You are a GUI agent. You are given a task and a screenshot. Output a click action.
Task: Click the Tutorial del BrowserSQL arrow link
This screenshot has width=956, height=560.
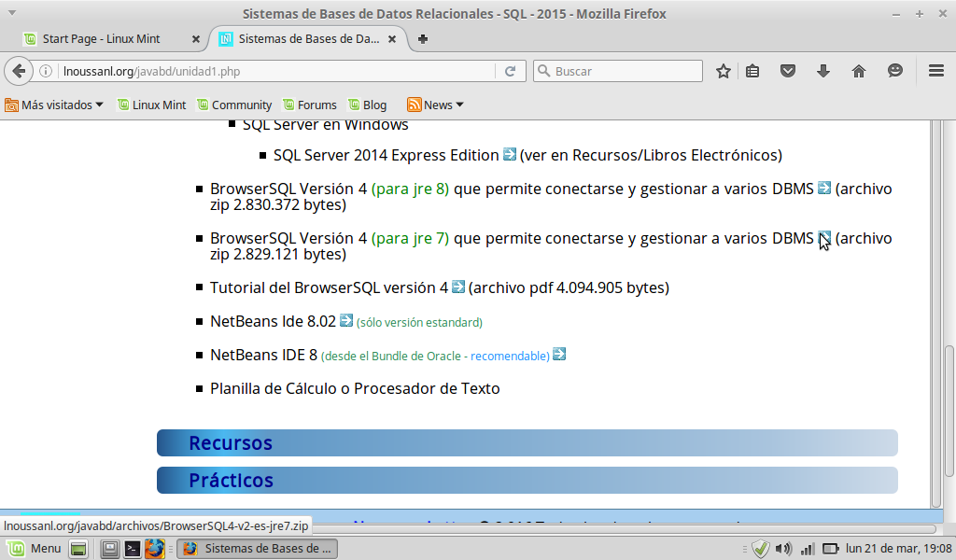click(x=458, y=287)
